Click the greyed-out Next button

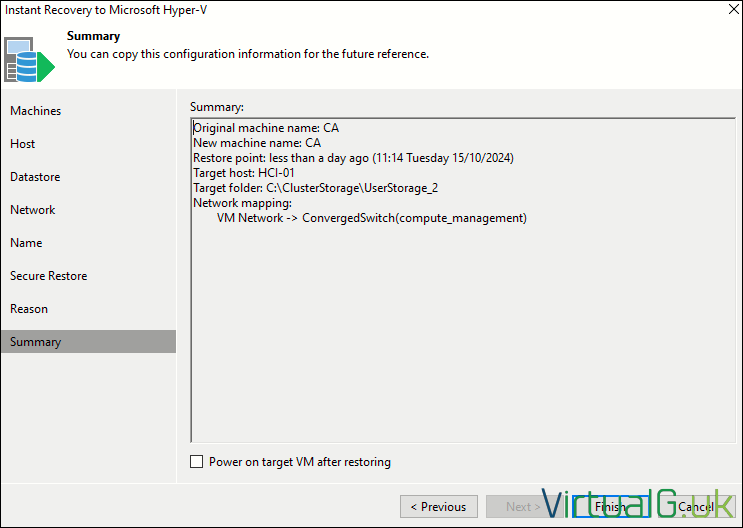tap(525, 507)
